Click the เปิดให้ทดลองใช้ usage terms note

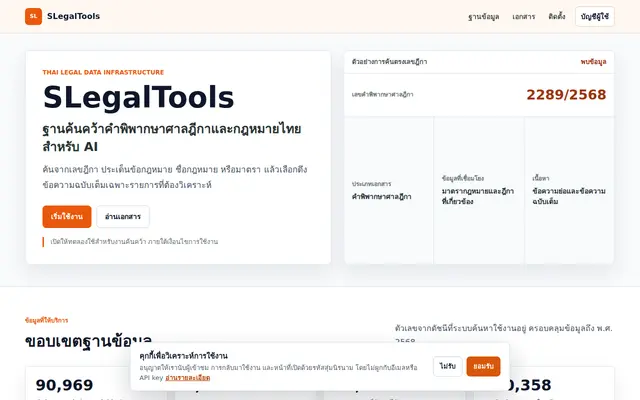[x=134, y=242]
